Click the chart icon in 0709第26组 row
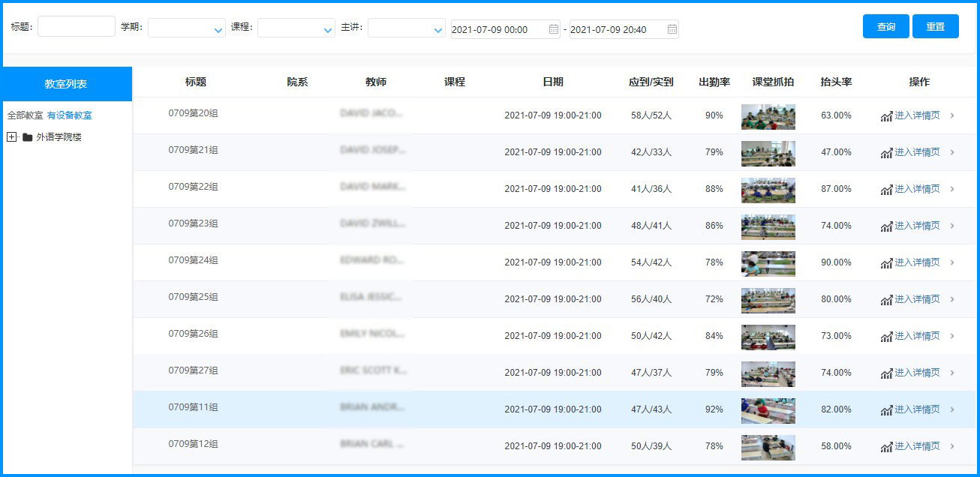 point(886,337)
